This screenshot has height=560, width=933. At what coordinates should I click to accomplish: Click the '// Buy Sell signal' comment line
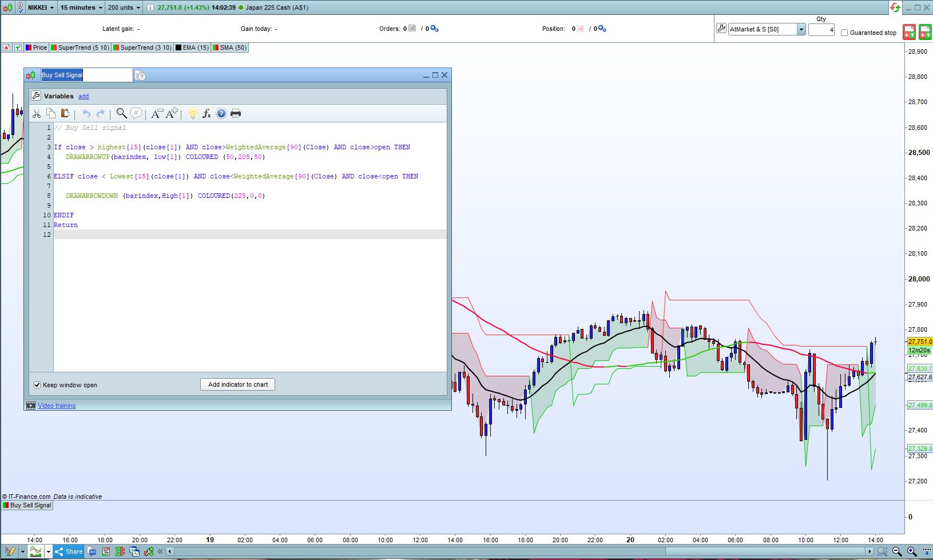click(x=90, y=128)
